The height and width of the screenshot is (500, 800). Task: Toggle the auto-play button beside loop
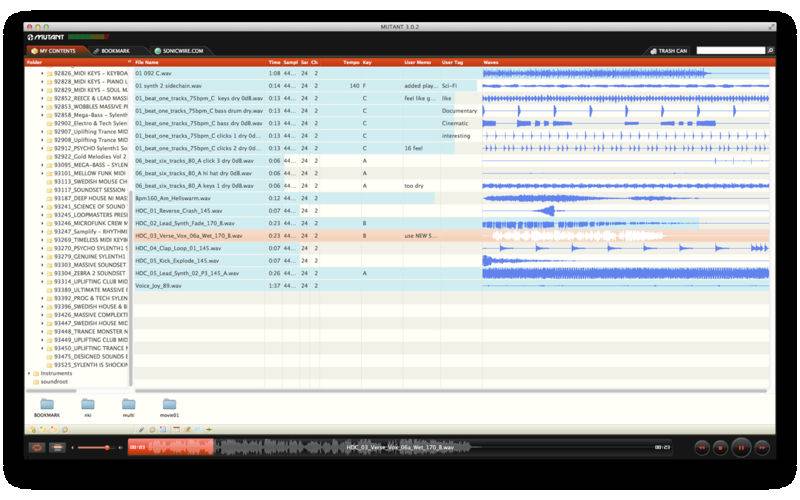(57, 447)
